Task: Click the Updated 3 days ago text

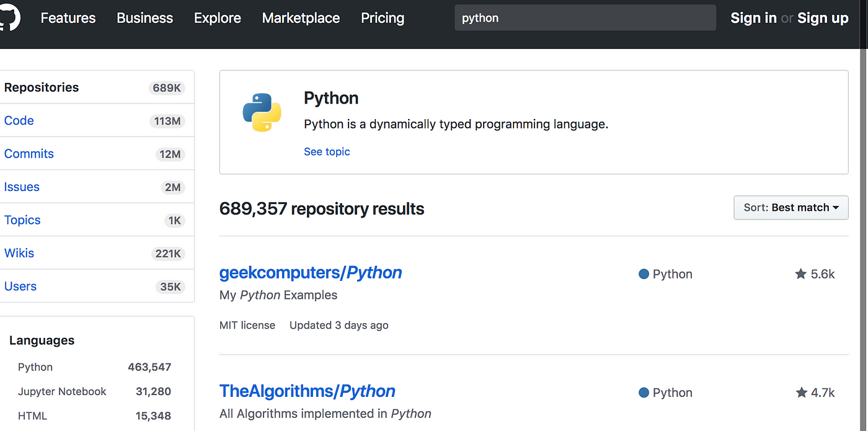Action: coord(339,325)
